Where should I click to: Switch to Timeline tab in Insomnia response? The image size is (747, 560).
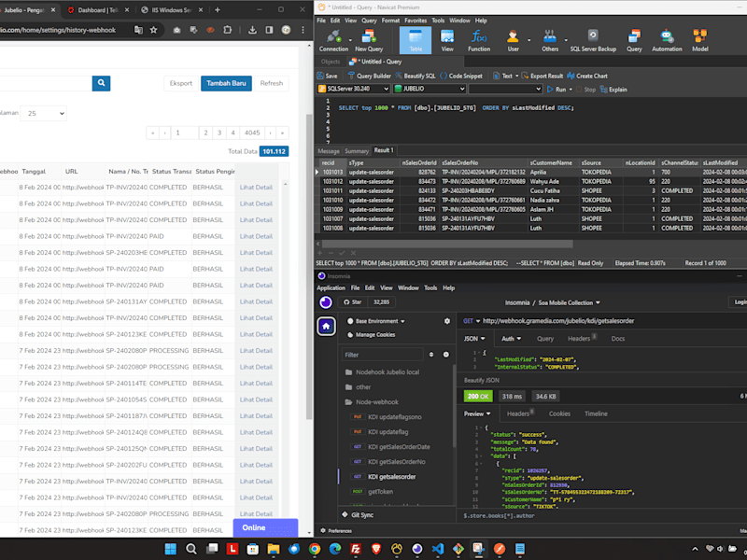[596, 413]
